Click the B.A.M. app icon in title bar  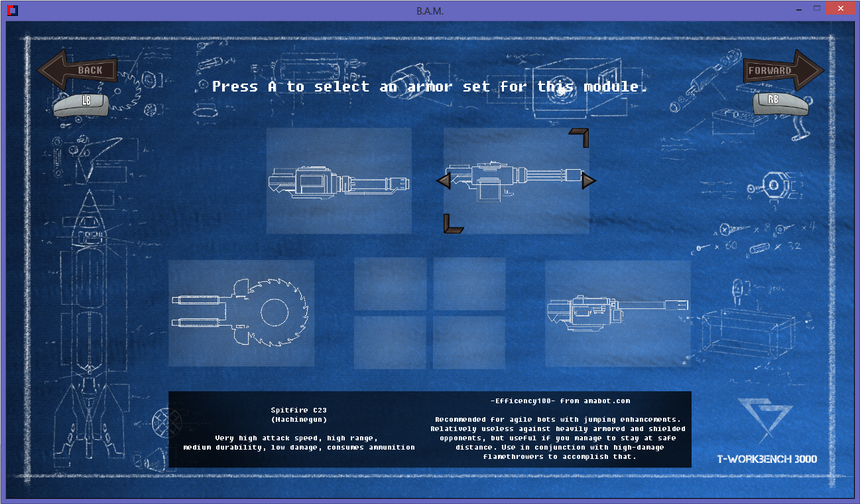pyautogui.click(x=12, y=10)
